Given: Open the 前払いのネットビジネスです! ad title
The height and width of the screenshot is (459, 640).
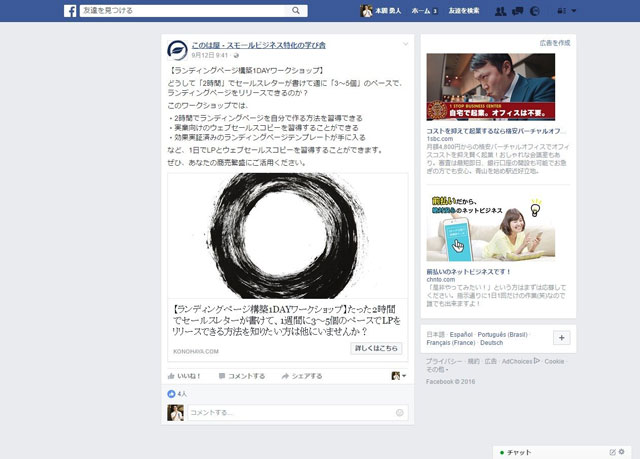Looking at the screenshot, I should point(469,272).
